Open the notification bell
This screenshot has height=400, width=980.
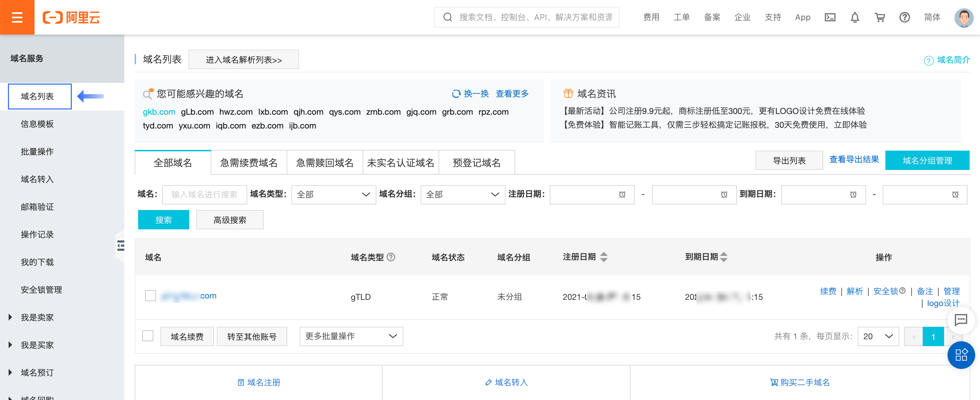pos(855,18)
